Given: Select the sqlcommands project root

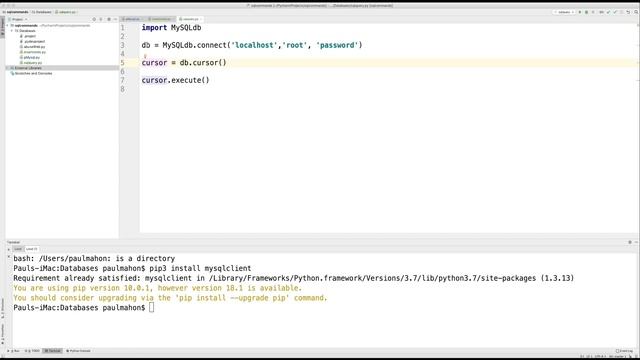Looking at the screenshot, I should pos(26,25).
